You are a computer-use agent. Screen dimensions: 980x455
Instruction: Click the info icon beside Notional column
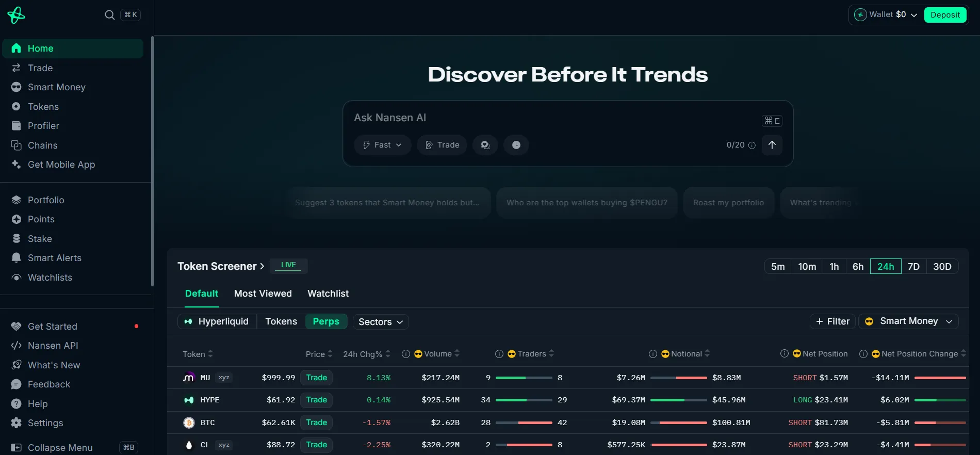coord(653,354)
